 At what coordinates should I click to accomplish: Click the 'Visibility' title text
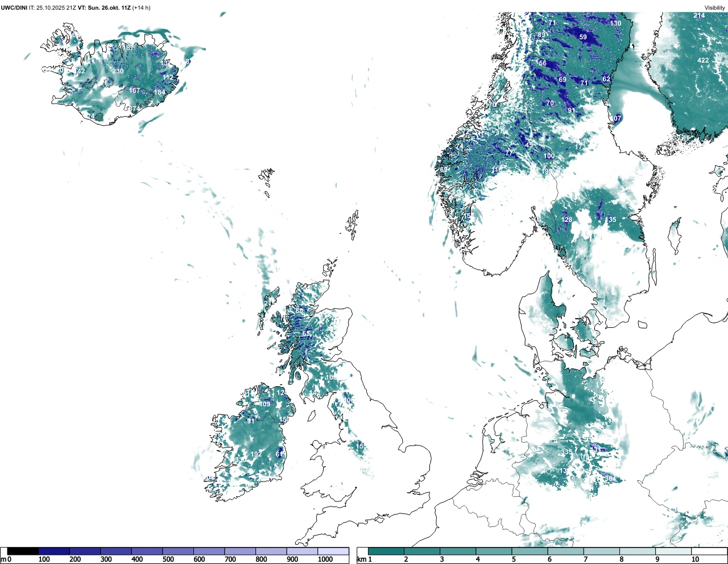714,8
